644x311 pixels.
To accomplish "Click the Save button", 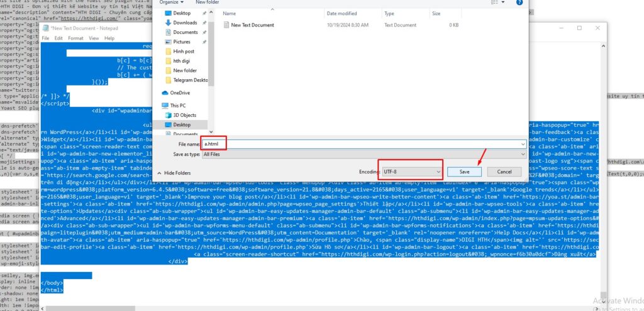I will pos(464,172).
